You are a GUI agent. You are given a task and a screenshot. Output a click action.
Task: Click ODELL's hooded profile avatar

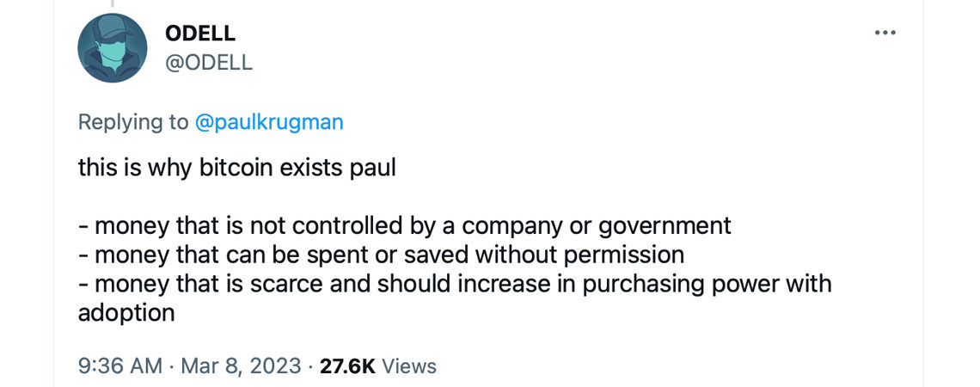[113, 48]
